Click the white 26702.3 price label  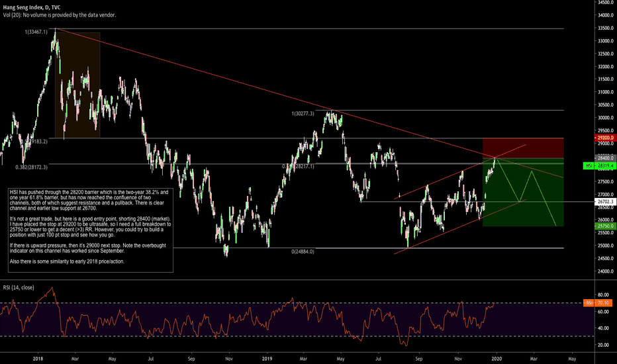coord(606,201)
